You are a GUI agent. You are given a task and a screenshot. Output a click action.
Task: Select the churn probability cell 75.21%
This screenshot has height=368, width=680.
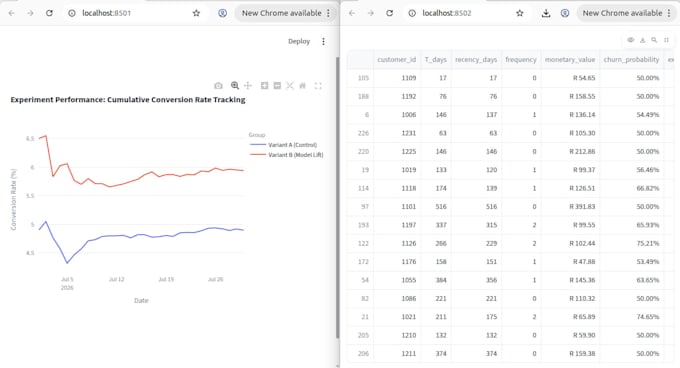(x=631, y=243)
